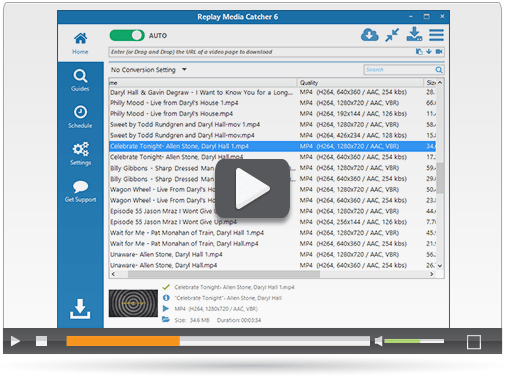Open the Guides search section
This screenshot has width=505, height=377.
(x=80, y=80)
